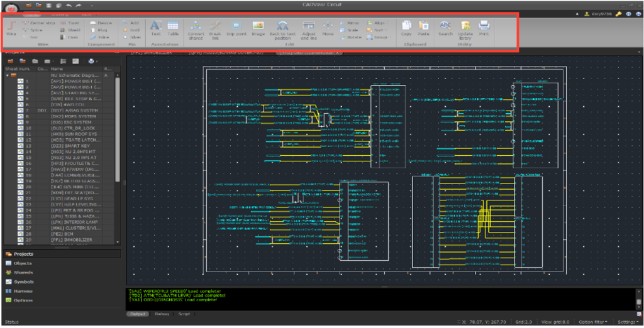Click the Rotate tool
This screenshot has width=644, height=328.
coord(350,37)
